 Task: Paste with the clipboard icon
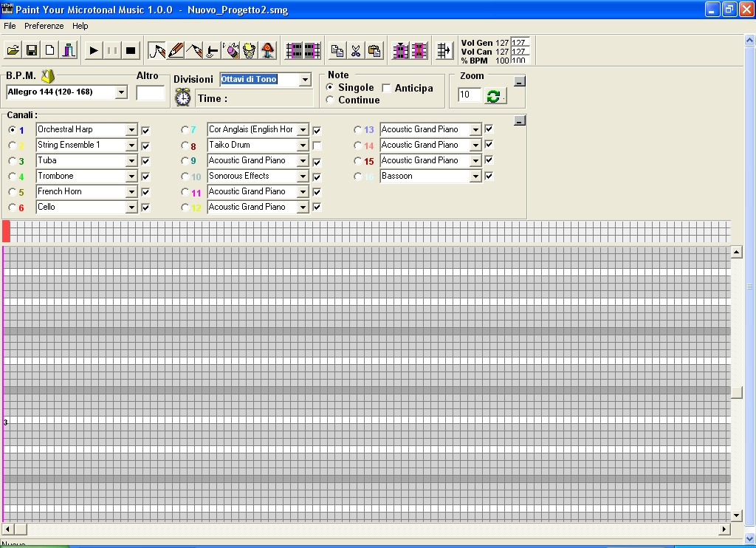[x=374, y=50]
